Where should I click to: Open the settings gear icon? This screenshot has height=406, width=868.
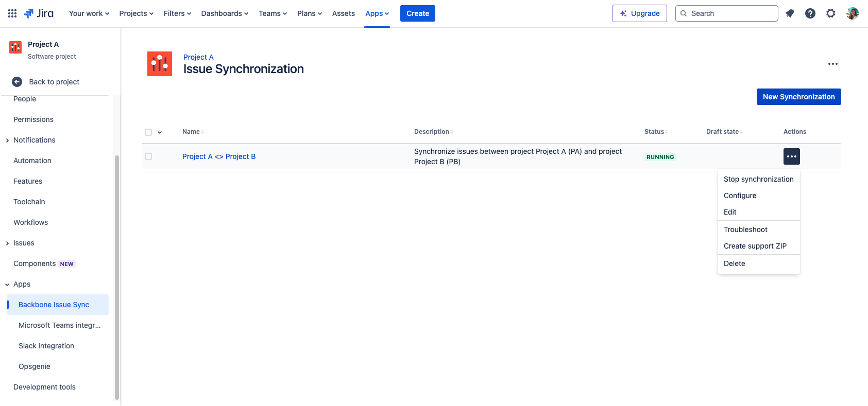[x=831, y=13]
